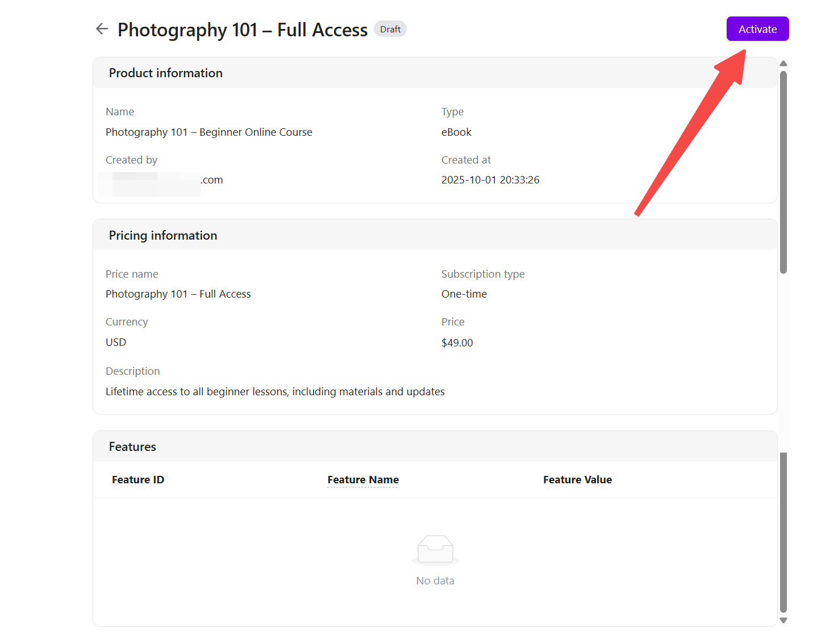Click the scrollbar down arrow
Viewport: 834px width, 644px height.
pos(783,620)
